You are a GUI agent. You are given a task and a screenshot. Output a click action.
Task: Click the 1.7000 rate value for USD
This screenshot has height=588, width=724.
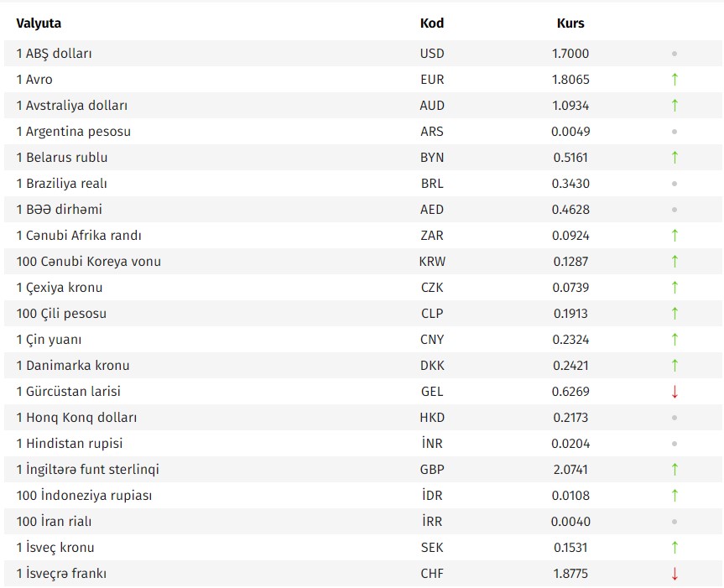(x=570, y=54)
